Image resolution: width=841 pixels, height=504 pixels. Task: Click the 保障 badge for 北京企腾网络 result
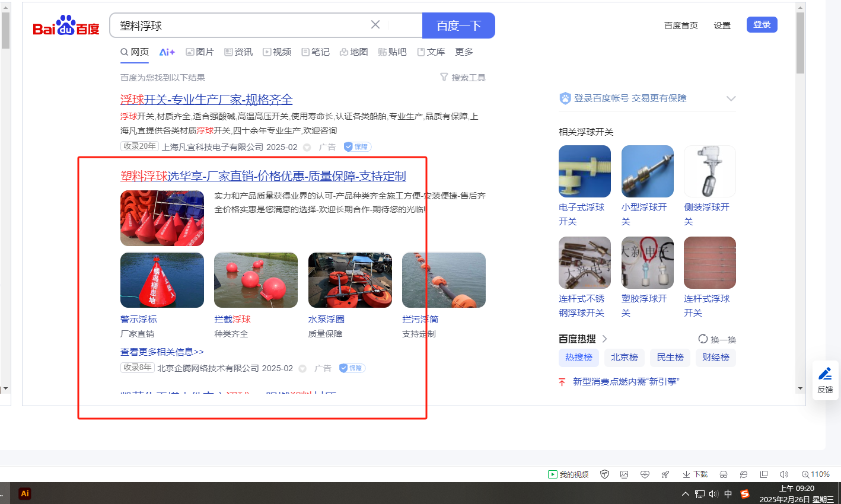[x=352, y=368]
